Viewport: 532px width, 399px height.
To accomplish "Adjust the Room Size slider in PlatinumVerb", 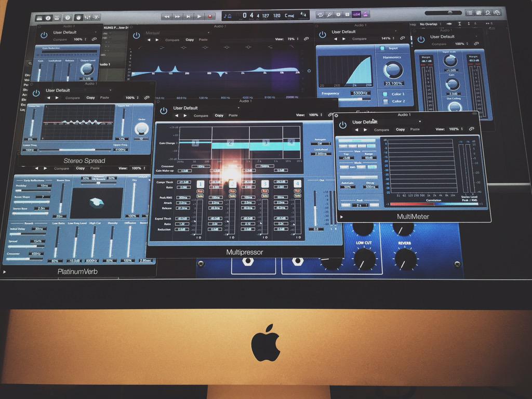I will coord(62,198).
